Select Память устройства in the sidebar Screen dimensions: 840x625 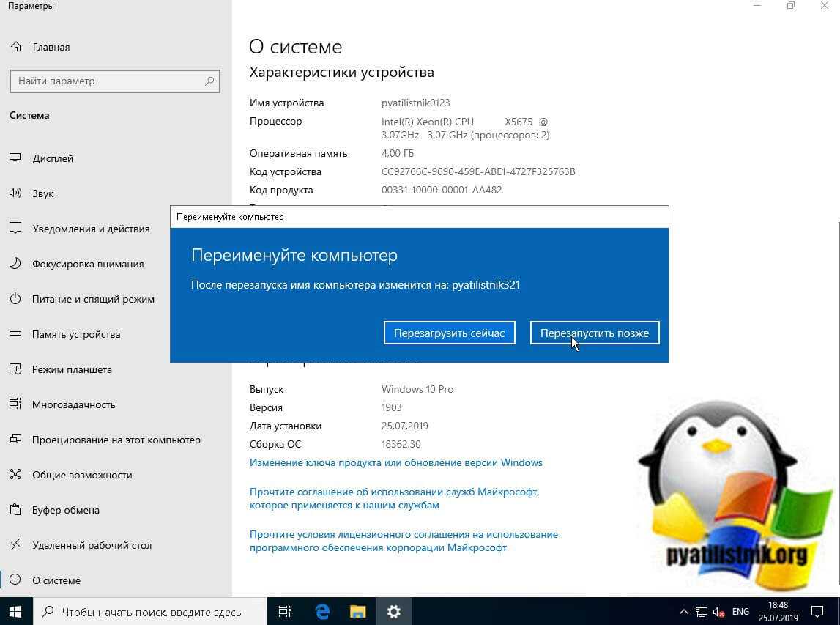[x=76, y=334]
